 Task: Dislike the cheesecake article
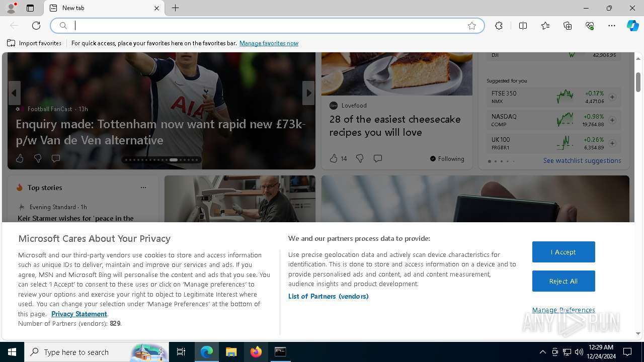click(360, 158)
